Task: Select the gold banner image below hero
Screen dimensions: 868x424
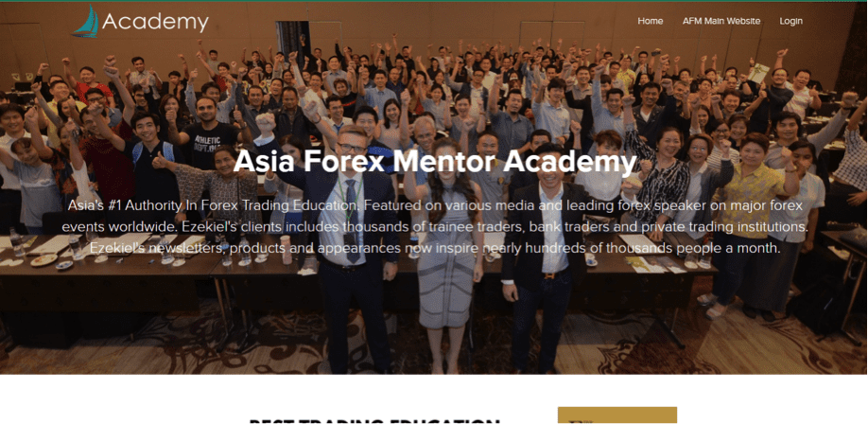Action: (x=617, y=415)
